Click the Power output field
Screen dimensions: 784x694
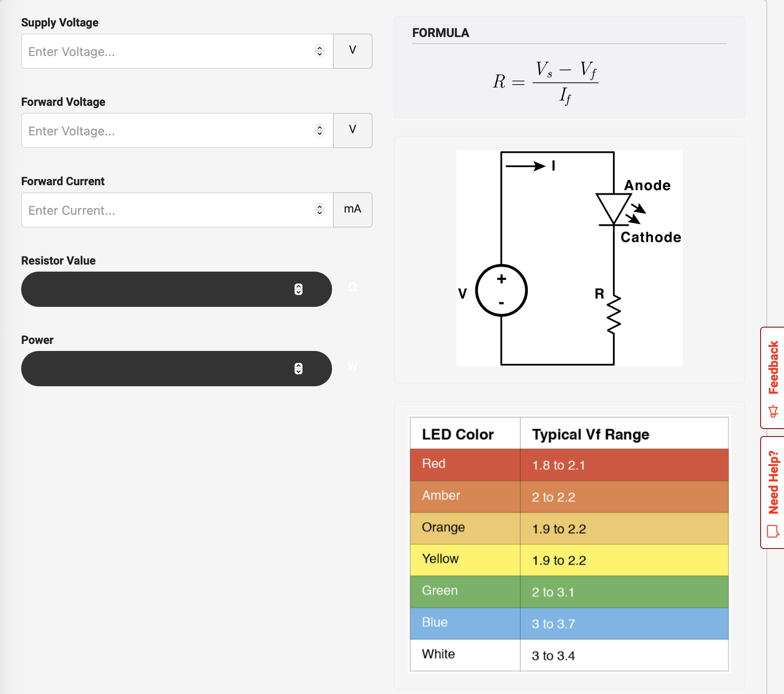176,369
